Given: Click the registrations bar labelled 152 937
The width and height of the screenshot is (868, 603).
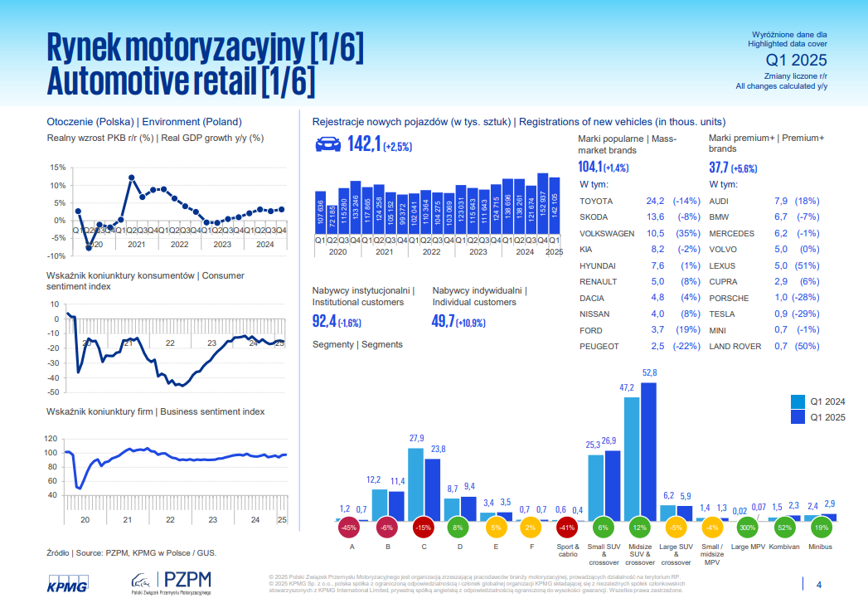Looking at the screenshot, I should click(x=542, y=204).
